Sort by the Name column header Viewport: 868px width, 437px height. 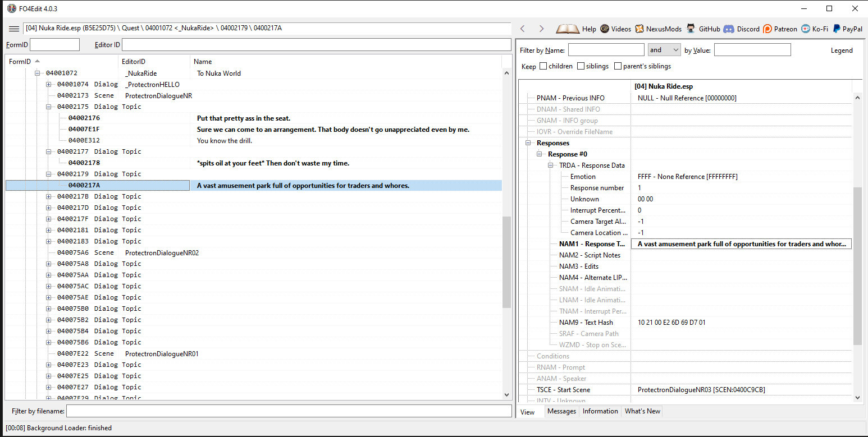(x=346, y=62)
